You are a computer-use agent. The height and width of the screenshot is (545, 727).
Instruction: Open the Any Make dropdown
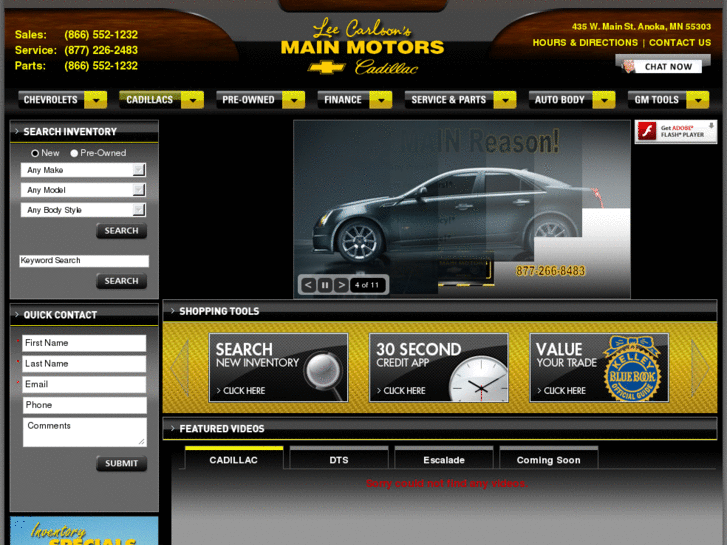[83, 170]
